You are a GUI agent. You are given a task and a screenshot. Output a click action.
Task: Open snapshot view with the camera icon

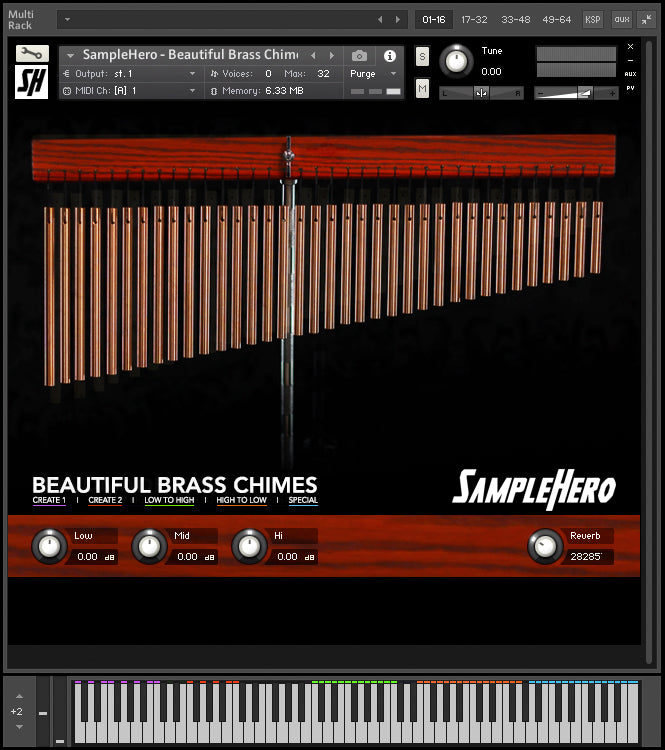(x=359, y=56)
